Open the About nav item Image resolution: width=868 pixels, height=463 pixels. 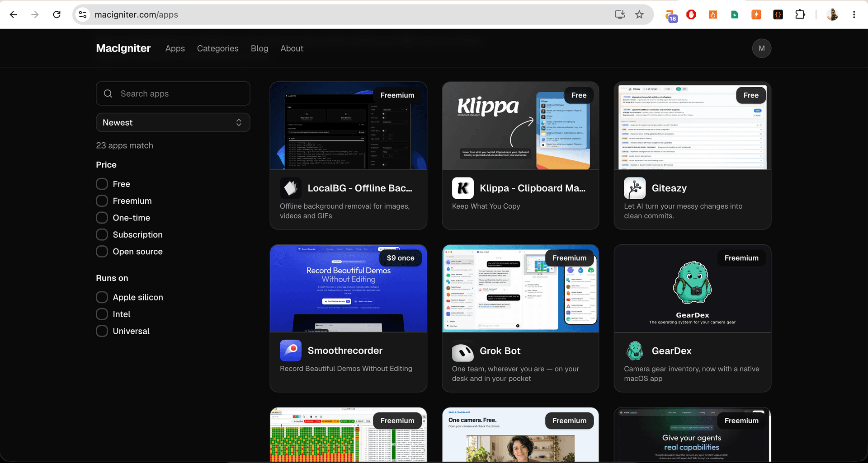[x=292, y=48]
